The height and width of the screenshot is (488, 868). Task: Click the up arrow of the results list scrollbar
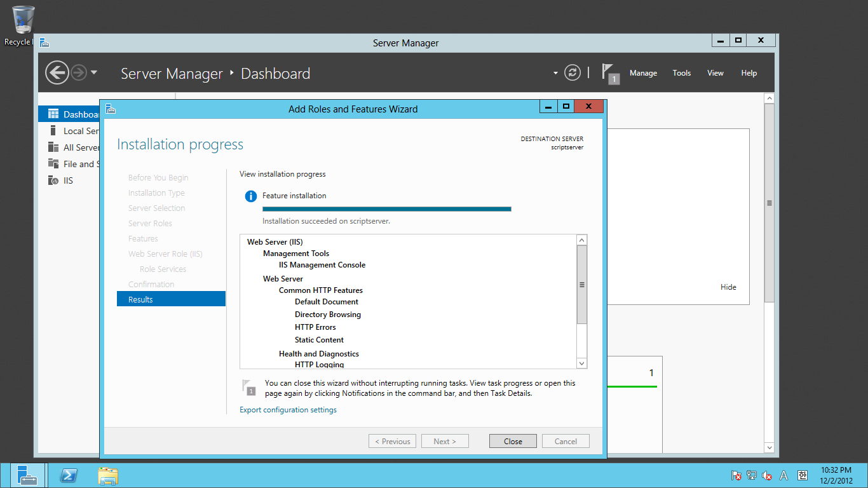click(x=581, y=240)
